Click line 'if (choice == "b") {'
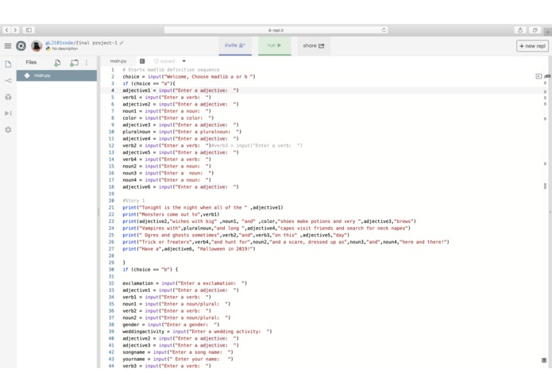The width and height of the screenshot is (552, 392). coord(150,269)
